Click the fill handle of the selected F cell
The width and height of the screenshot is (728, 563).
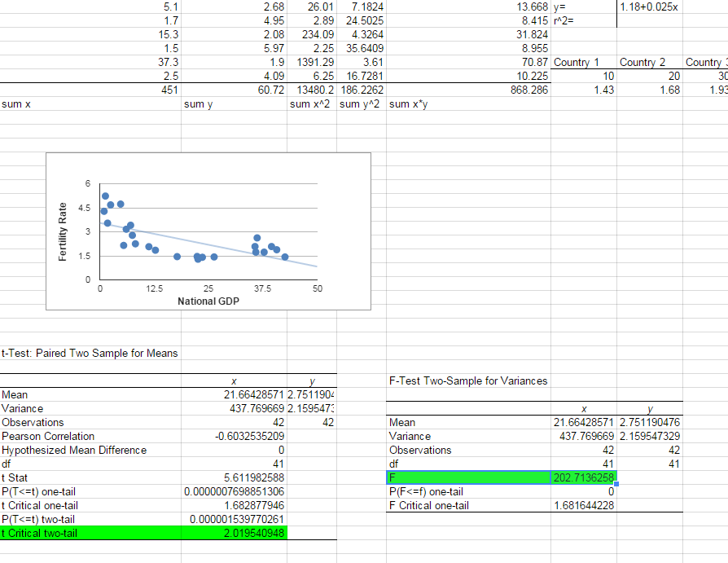616,485
